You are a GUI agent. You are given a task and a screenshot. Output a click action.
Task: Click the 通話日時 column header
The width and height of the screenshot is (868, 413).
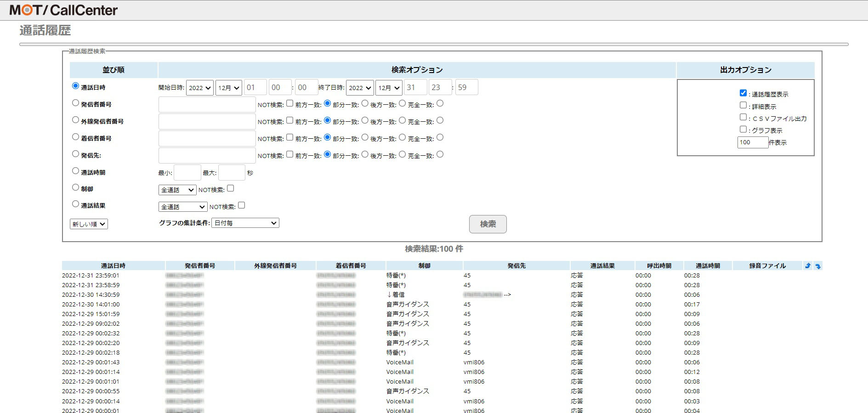[113, 266]
